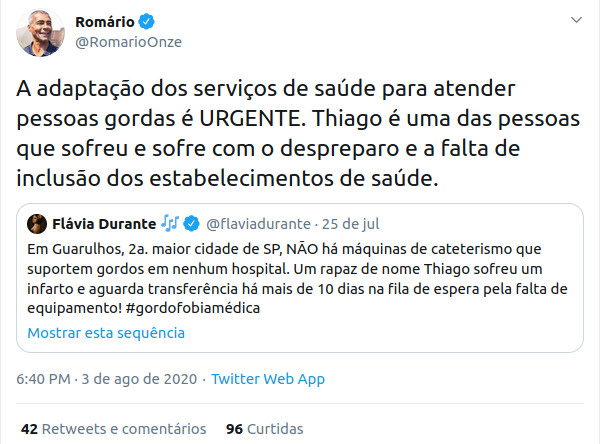View the 42 Retweets e comentários
The height and width of the screenshot is (444, 602).
click(114, 428)
